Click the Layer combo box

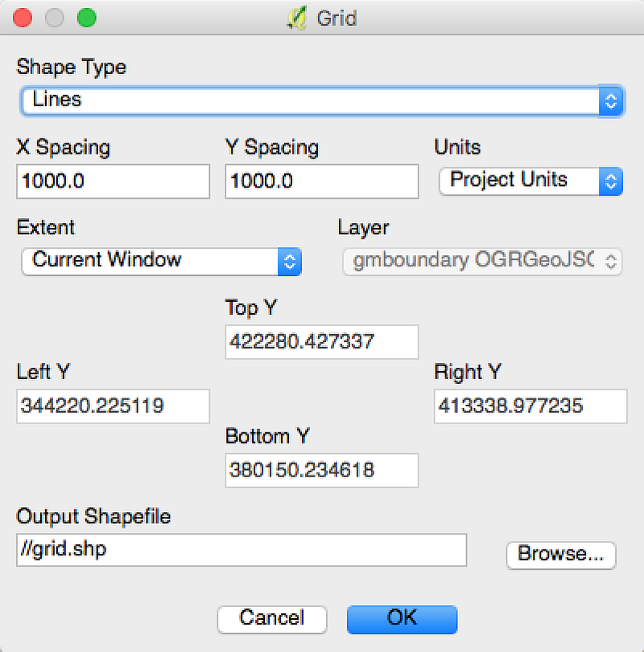pos(482,261)
